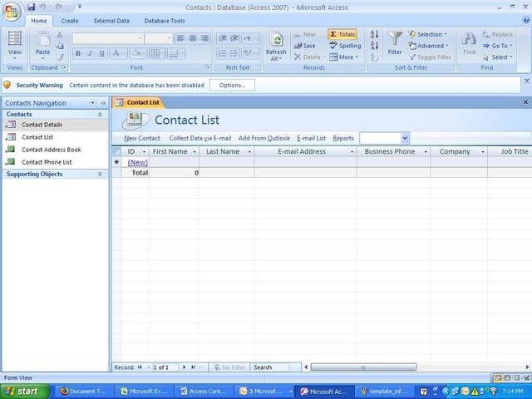
Task: Sort descending Z to A
Action: pos(374,46)
